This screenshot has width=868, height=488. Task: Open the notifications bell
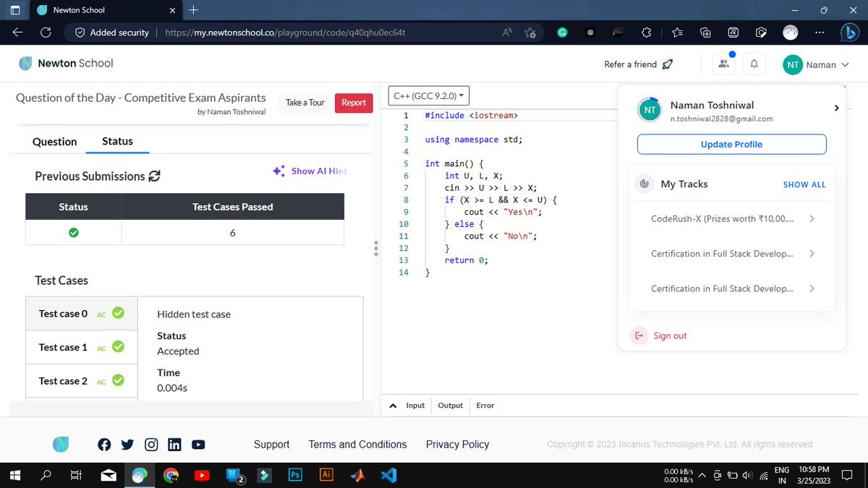[x=754, y=64]
